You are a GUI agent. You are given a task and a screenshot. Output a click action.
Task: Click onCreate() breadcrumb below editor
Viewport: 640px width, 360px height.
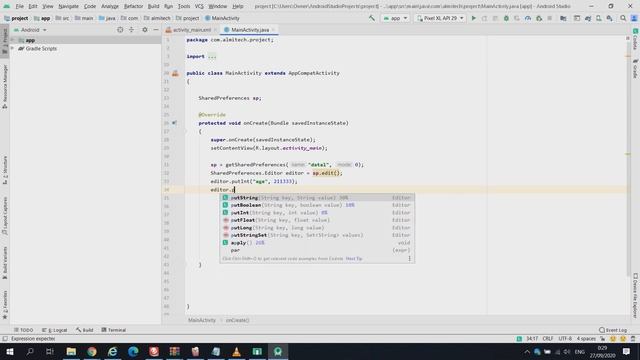[237, 320]
